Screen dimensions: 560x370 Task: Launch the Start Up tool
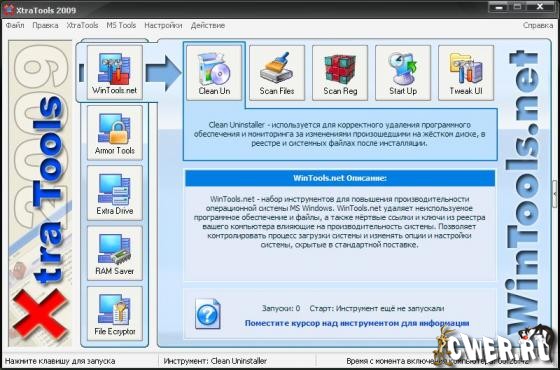click(x=403, y=72)
